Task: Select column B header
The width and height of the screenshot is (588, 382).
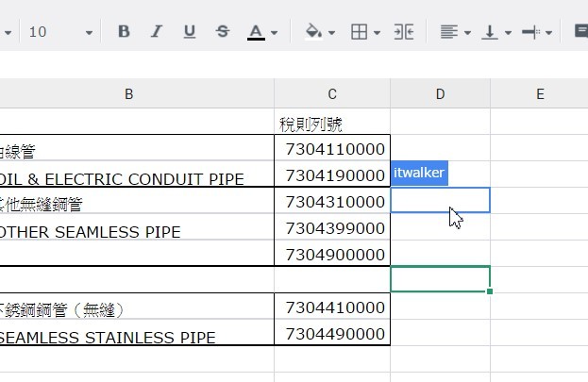Action: (137, 93)
